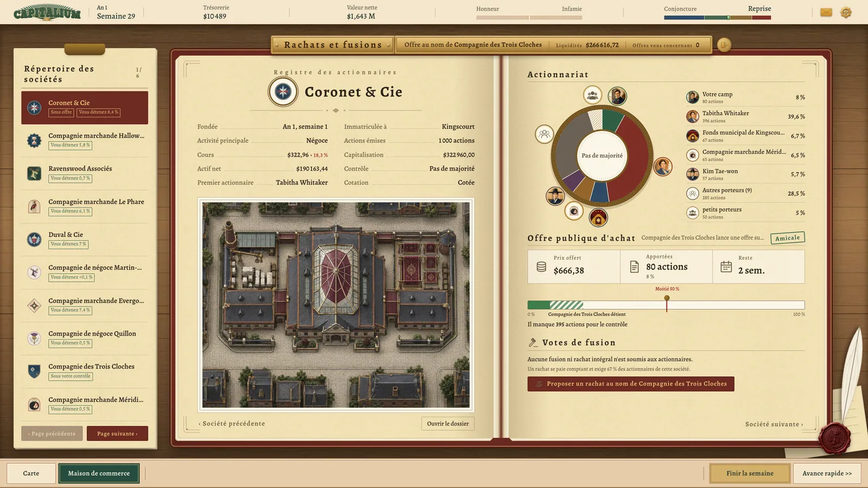Click Autres porteurs (9) row
This screenshot has width=868, height=488.
tap(745, 194)
